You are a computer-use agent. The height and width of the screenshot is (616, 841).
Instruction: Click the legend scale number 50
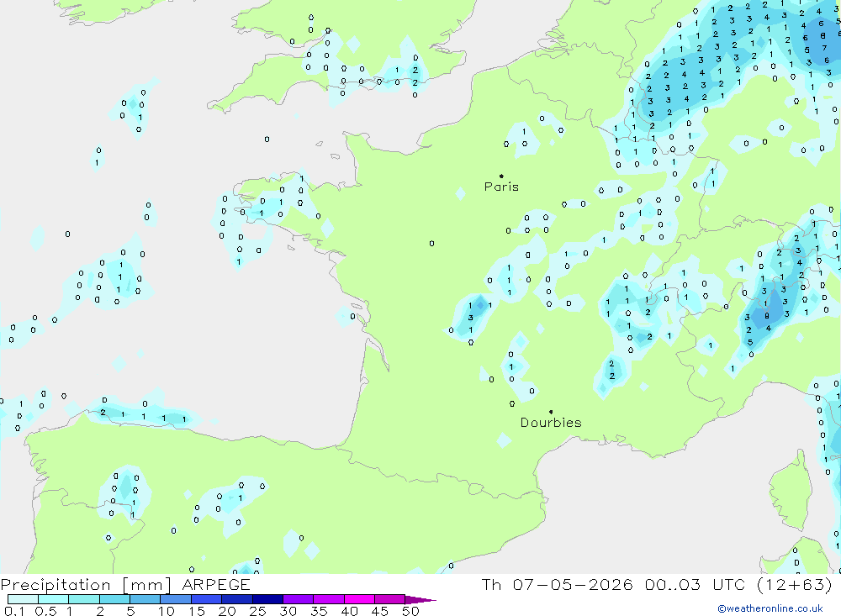click(410, 611)
